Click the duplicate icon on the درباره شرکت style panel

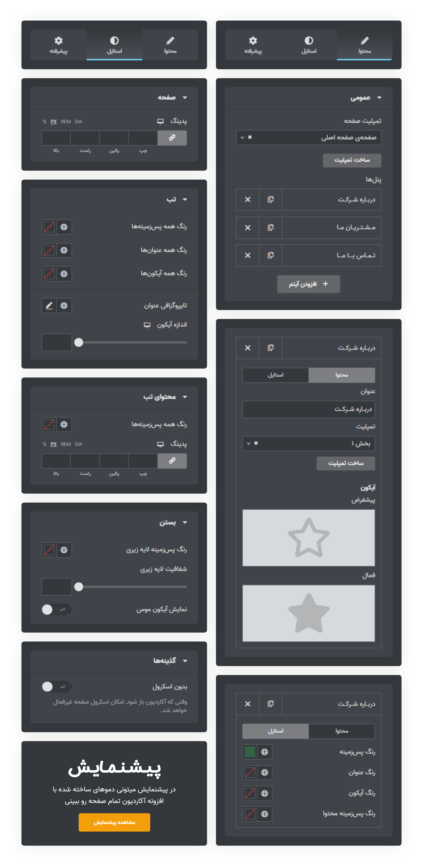pos(270,704)
